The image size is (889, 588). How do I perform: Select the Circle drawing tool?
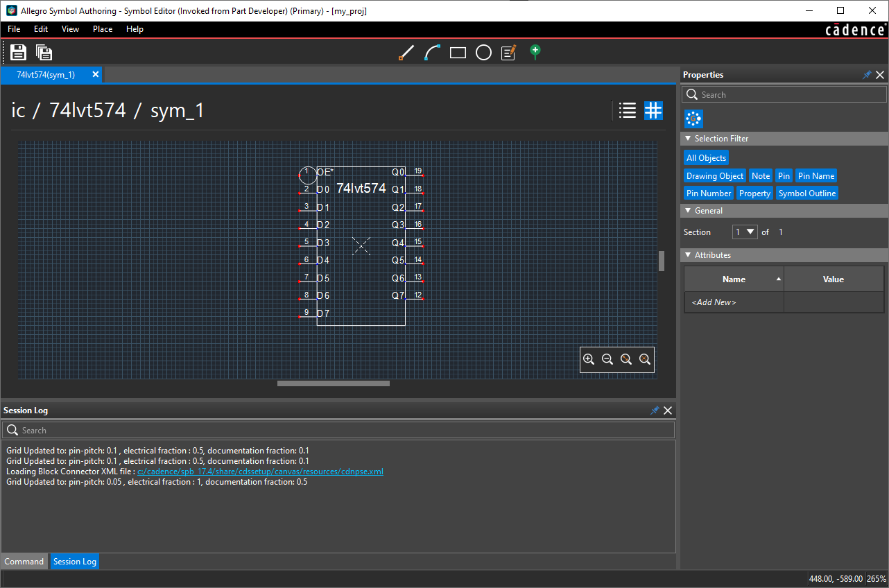click(x=483, y=53)
